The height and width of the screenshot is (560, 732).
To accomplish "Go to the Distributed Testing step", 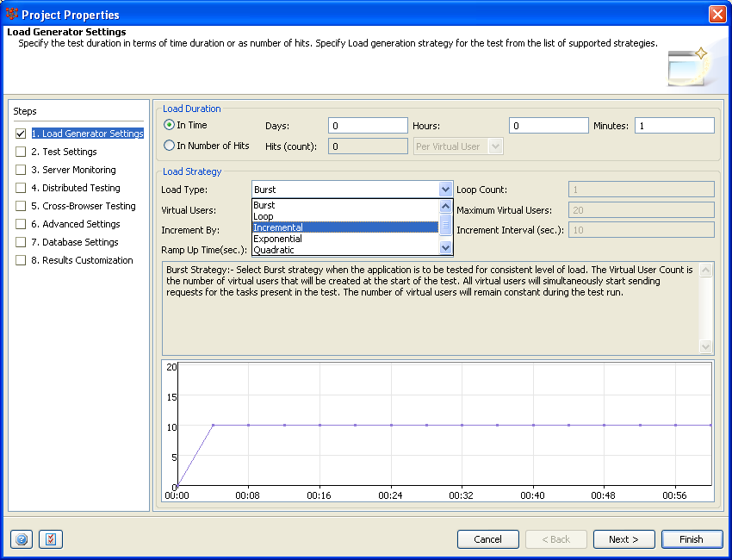I will (76, 188).
